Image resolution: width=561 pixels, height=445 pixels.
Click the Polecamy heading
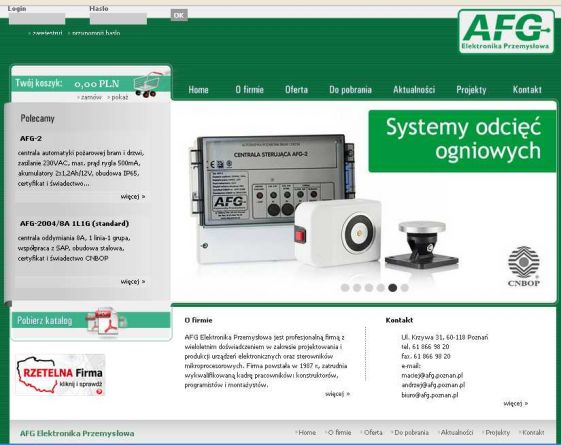[37, 118]
